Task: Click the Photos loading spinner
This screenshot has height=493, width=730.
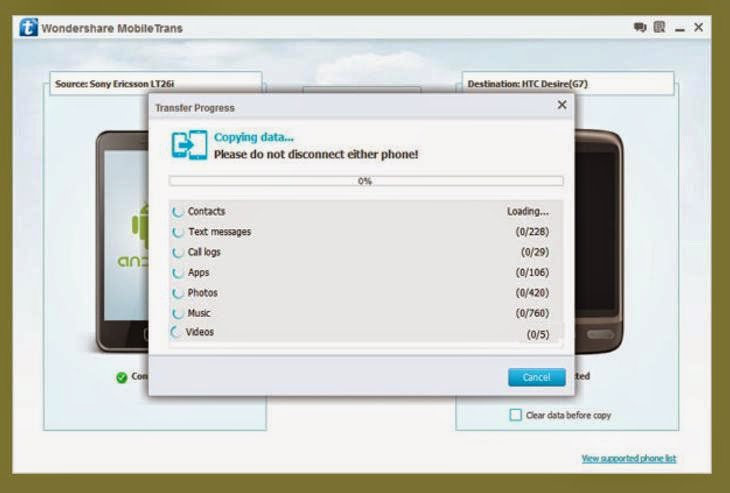Action: click(177, 293)
